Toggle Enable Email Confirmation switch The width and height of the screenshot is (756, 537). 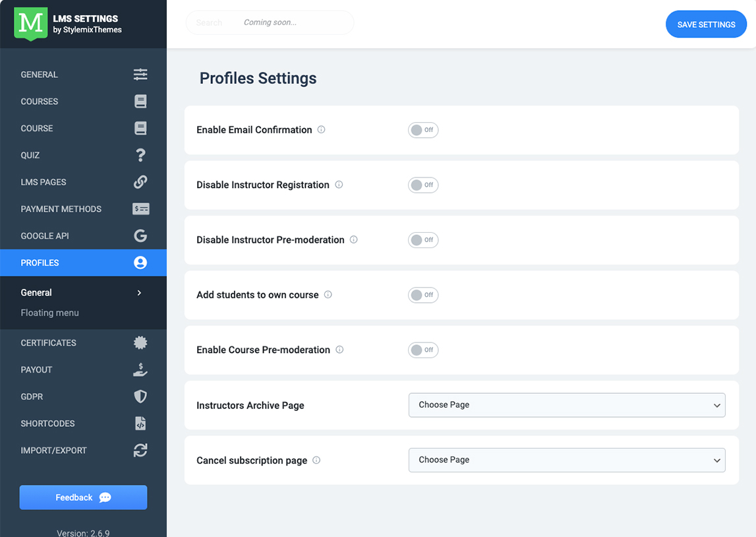pyautogui.click(x=423, y=130)
